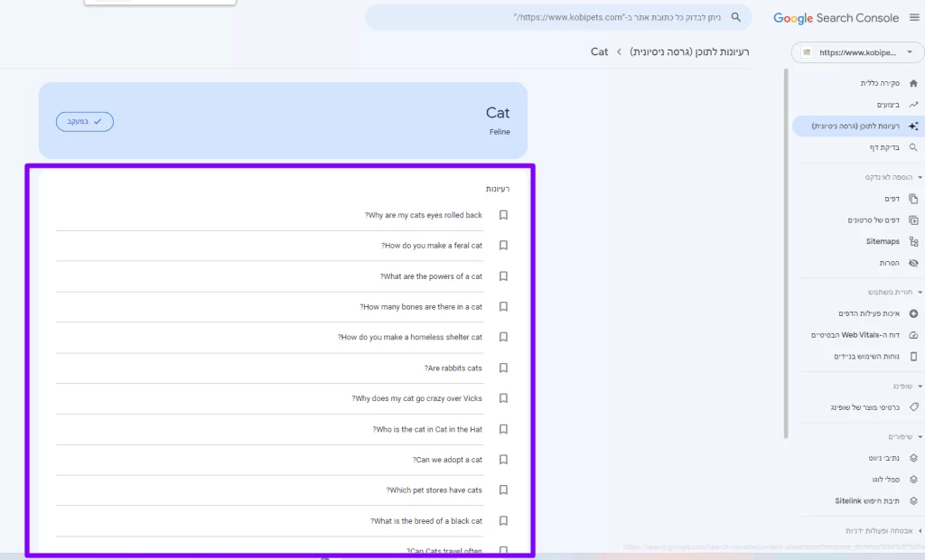The width and height of the screenshot is (925, 560).
Task: Collapse the 'הוספה לאינדקס' sidebar section
Action: 919,177
